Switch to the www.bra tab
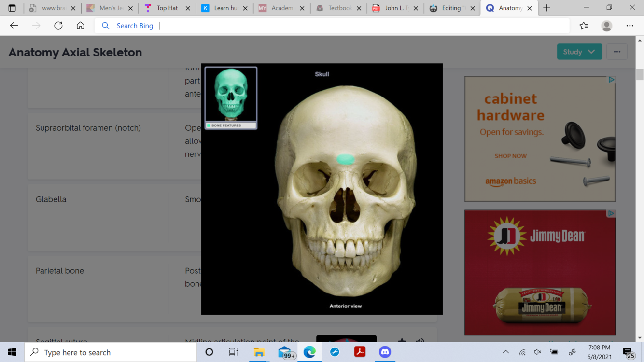The image size is (644, 362). coord(52,8)
